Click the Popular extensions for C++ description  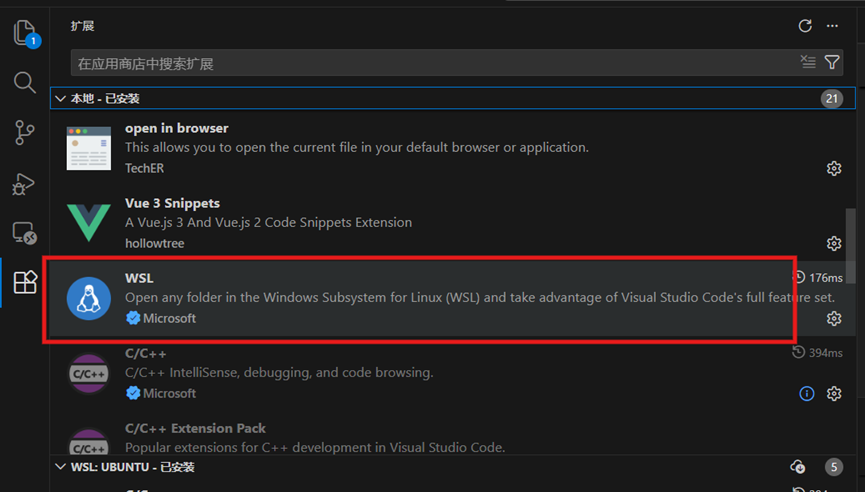[x=315, y=447]
